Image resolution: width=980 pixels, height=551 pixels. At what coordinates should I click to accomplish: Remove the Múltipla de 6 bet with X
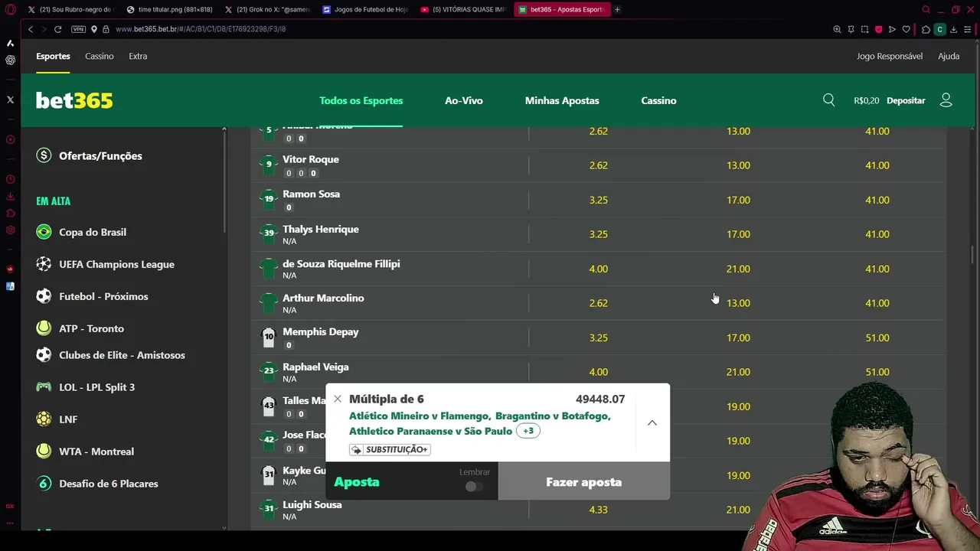pyautogui.click(x=338, y=399)
